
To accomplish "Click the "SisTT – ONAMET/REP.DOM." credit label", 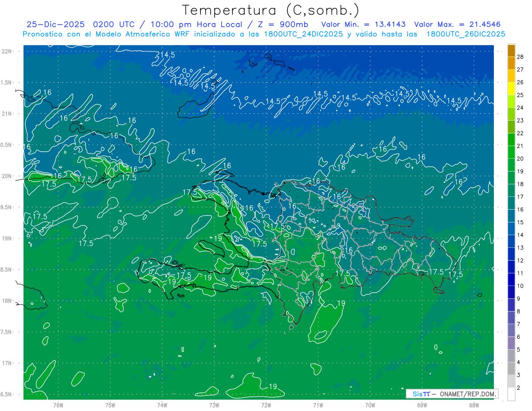I will click(x=452, y=394).
